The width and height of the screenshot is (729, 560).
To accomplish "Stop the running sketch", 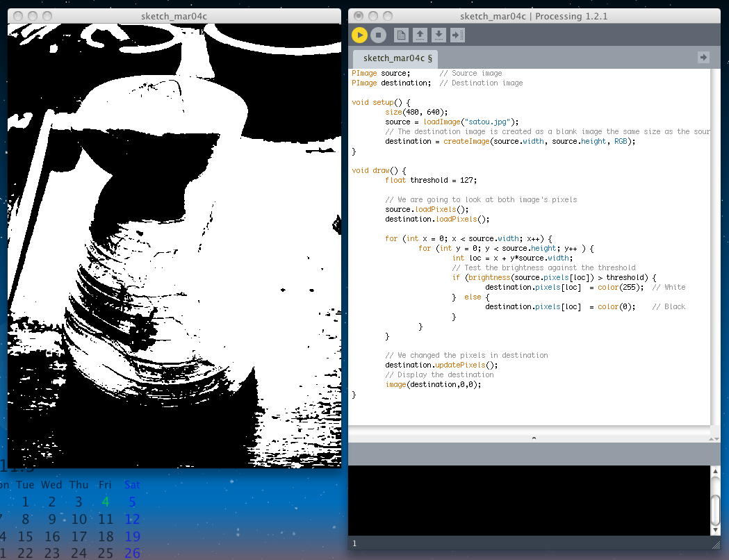I will [378, 35].
